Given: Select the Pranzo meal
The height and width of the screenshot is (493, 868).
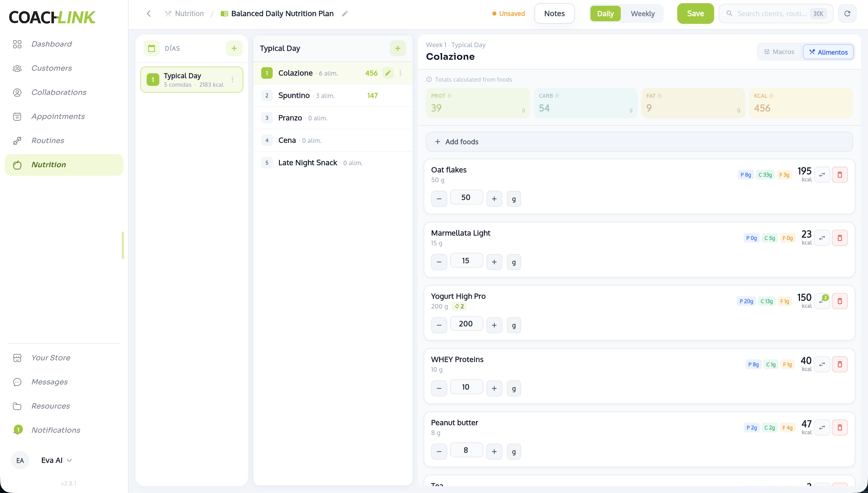Looking at the screenshot, I should tap(333, 118).
